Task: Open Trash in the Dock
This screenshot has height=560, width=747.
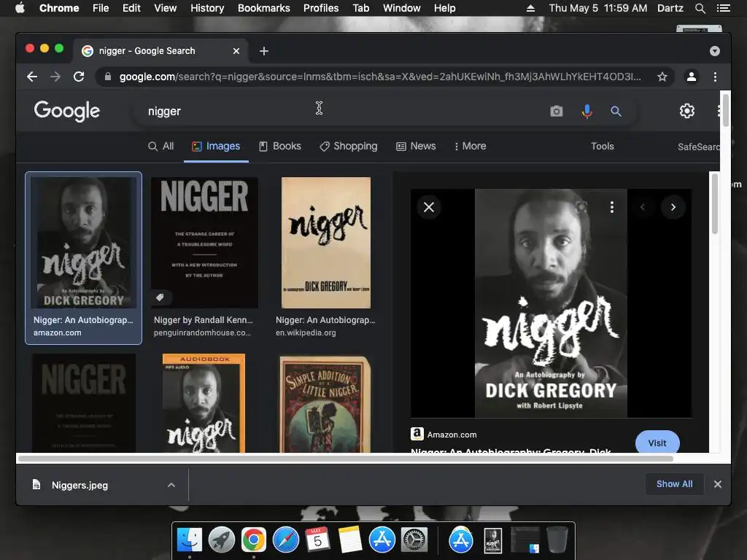Action: 557,540
